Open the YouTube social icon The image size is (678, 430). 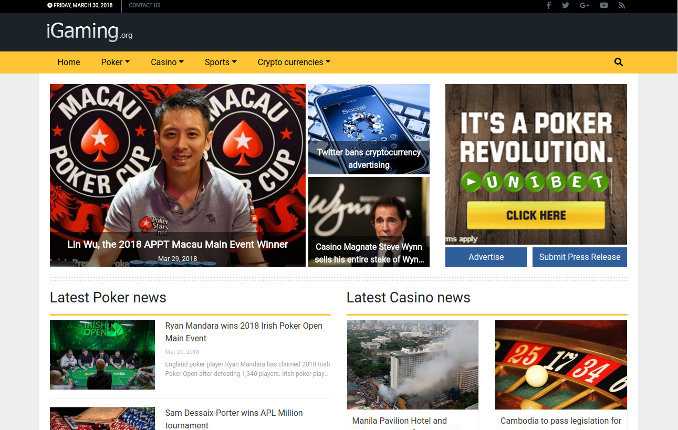coord(604,5)
